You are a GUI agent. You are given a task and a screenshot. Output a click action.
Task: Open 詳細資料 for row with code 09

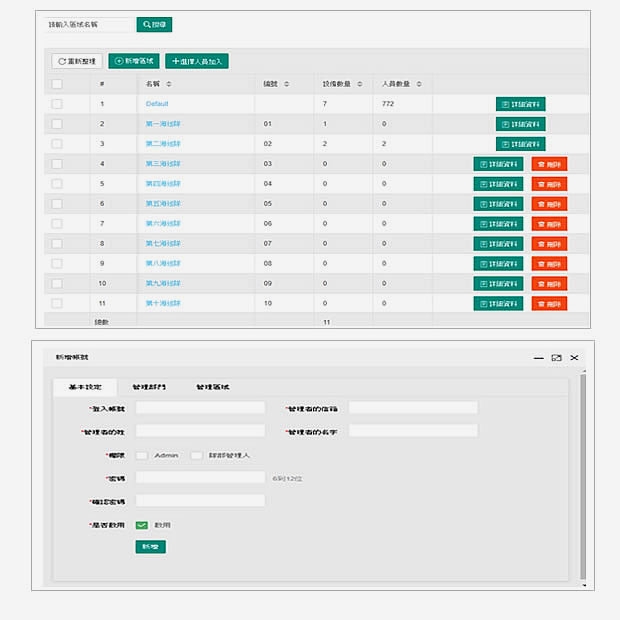pyautogui.click(x=498, y=284)
